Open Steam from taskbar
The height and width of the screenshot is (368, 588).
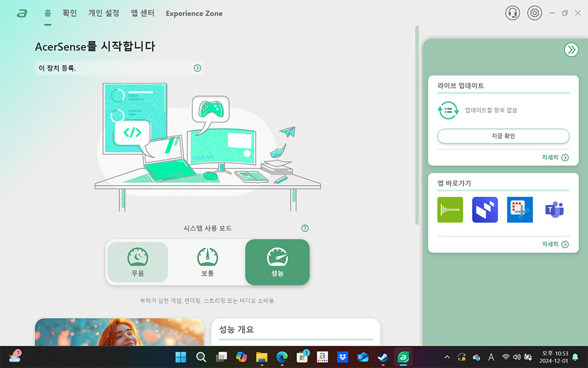click(383, 357)
